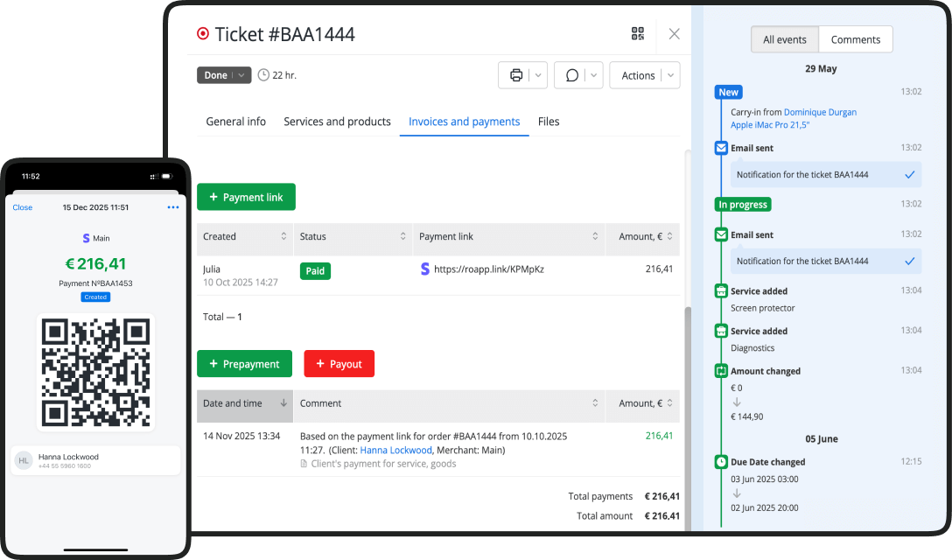
Task: Toggle sorting on the Created column
Action: [x=281, y=237]
